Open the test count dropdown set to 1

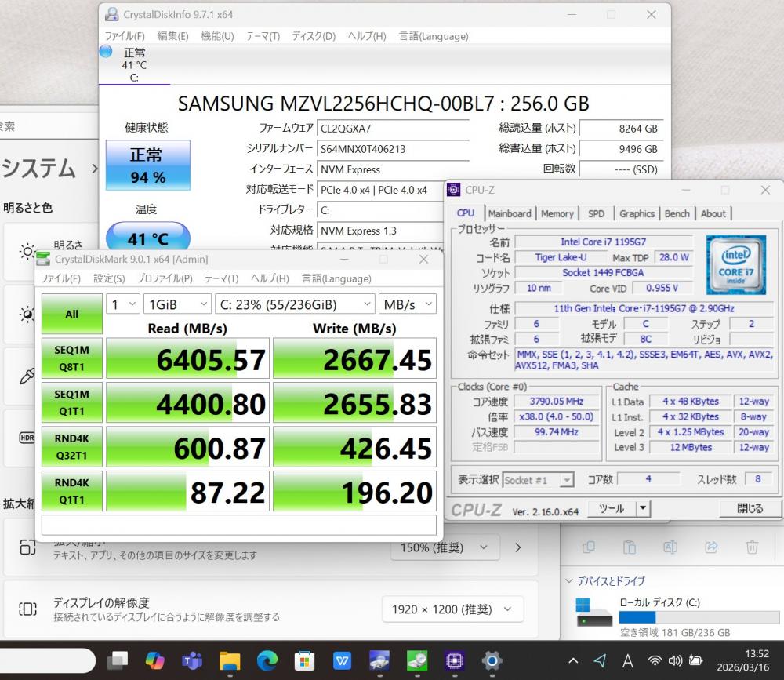(123, 304)
